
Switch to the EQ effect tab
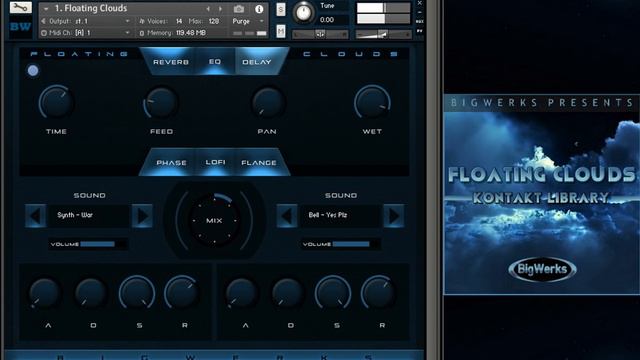(215, 62)
